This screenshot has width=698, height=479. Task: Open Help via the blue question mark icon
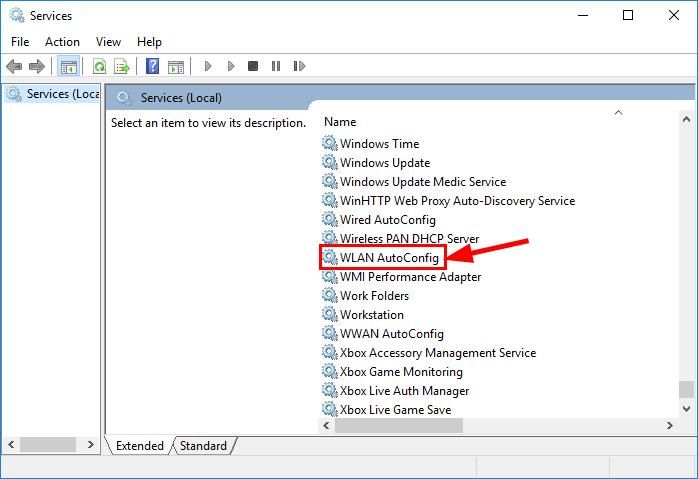click(x=152, y=67)
